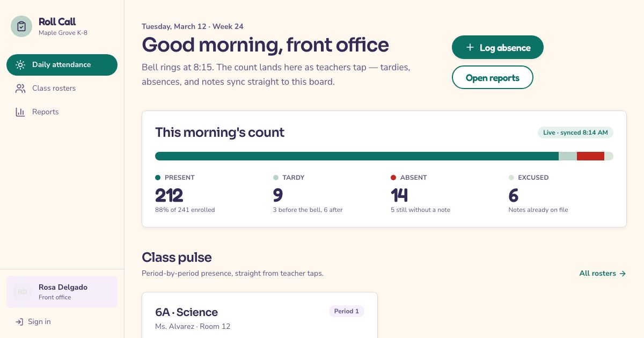Viewport: 644px width, 338px height.
Task: Click the sign-in arrow icon
Action: [19, 322]
